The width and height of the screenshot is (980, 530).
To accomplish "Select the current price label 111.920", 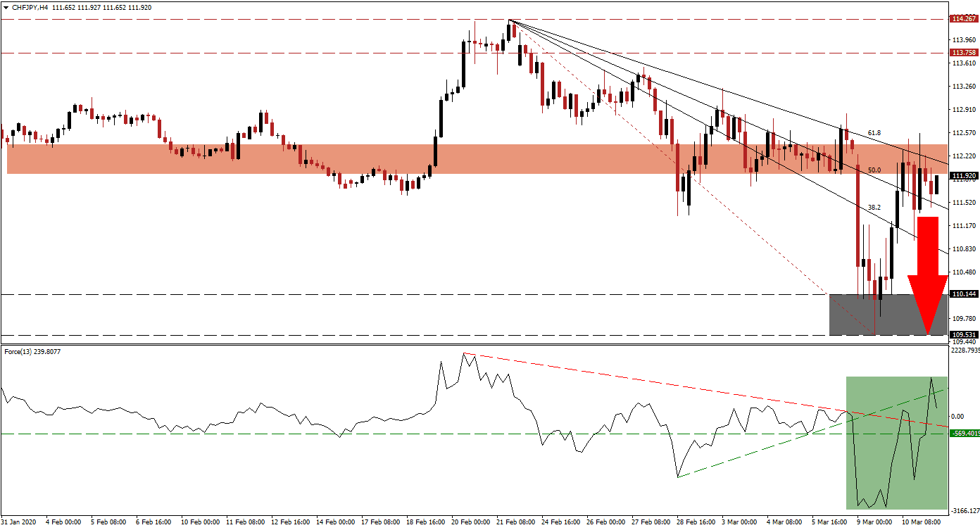I will [x=964, y=176].
